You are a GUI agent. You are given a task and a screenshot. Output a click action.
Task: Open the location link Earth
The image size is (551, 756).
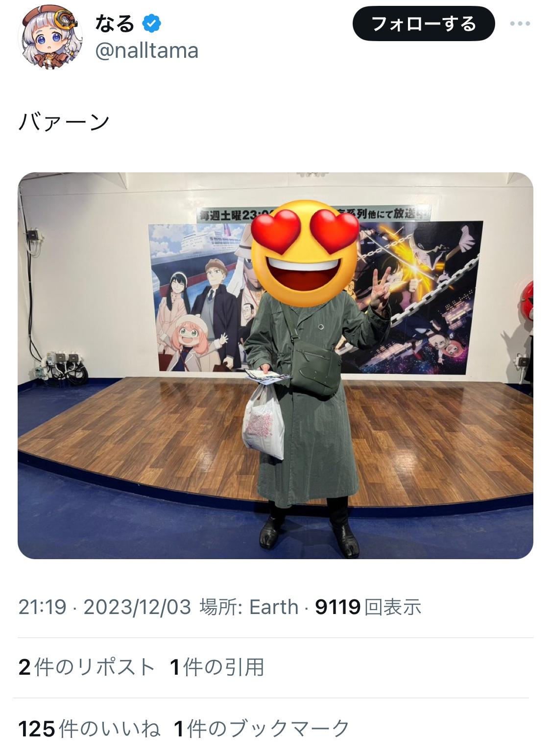274,607
